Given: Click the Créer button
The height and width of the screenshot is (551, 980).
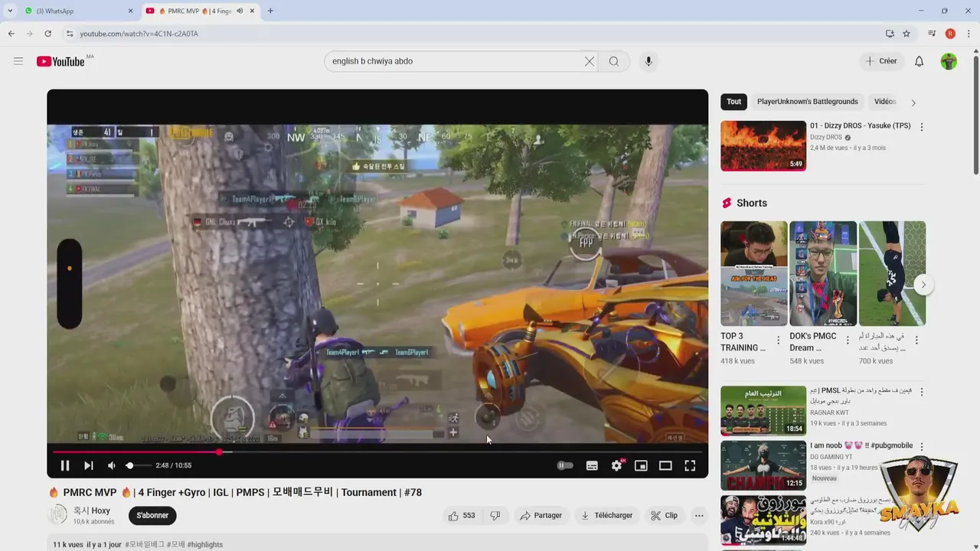Looking at the screenshot, I should point(880,61).
